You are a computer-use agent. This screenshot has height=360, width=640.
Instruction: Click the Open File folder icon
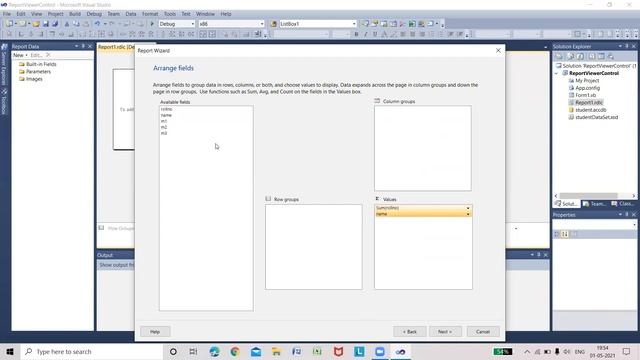click(x=36, y=24)
